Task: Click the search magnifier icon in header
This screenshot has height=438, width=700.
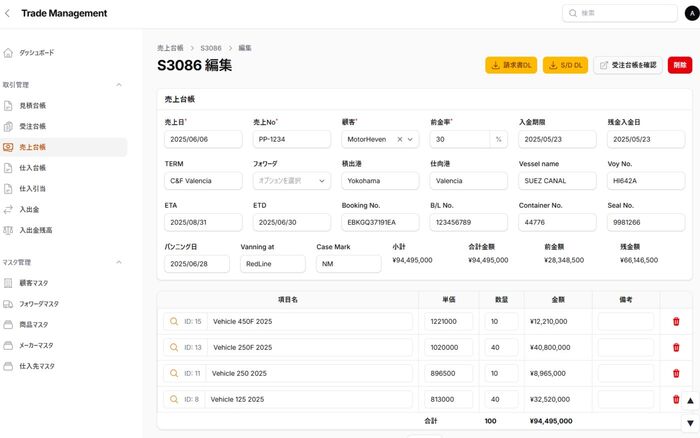Action: 573,13
